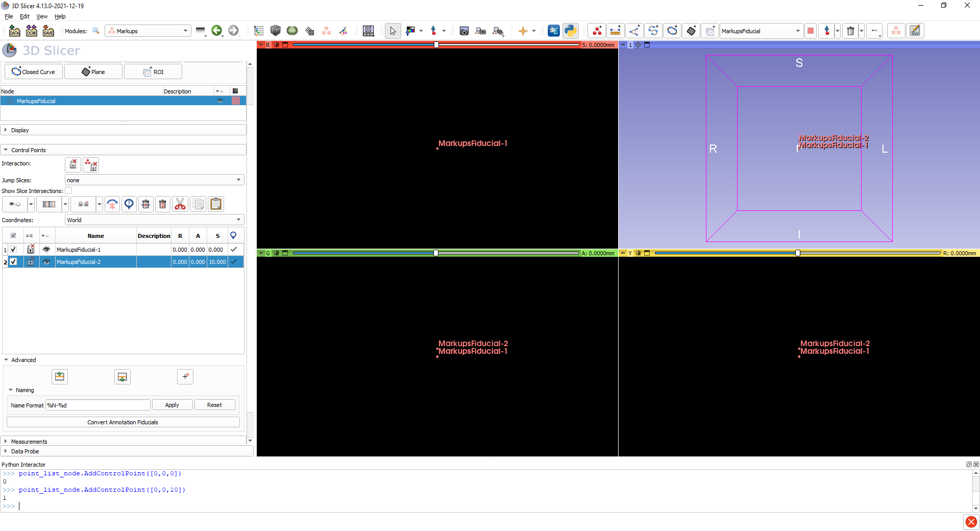Open the Volume Rendering cube icon

276,31
